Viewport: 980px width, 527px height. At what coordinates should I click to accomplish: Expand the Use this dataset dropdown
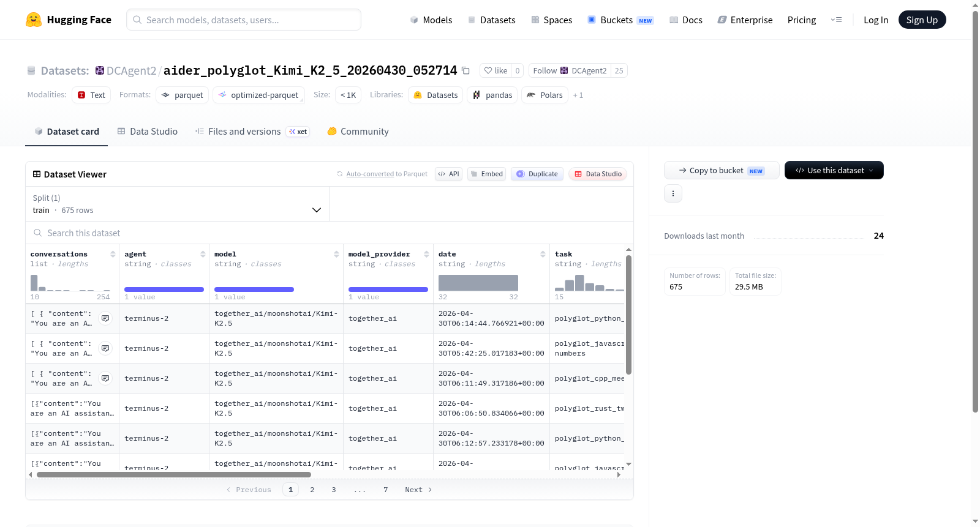[834, 170]
